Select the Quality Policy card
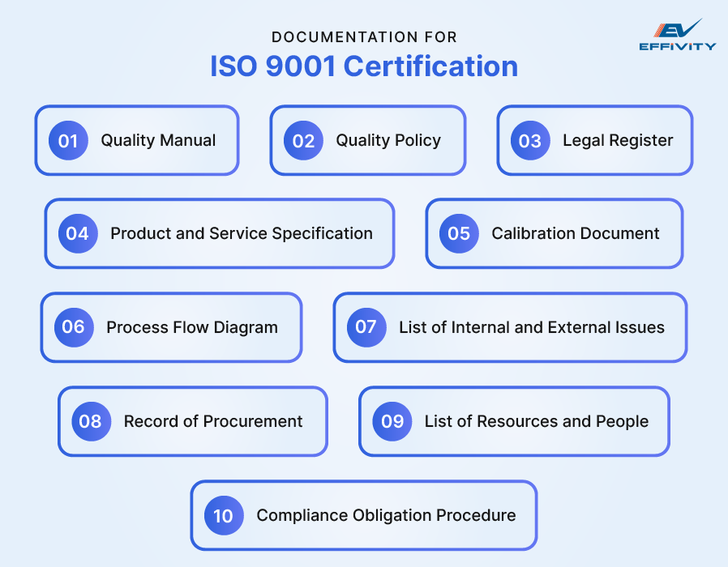Image resolution: width=728 pixels, height=567 pixels. (x=367, y=140)
